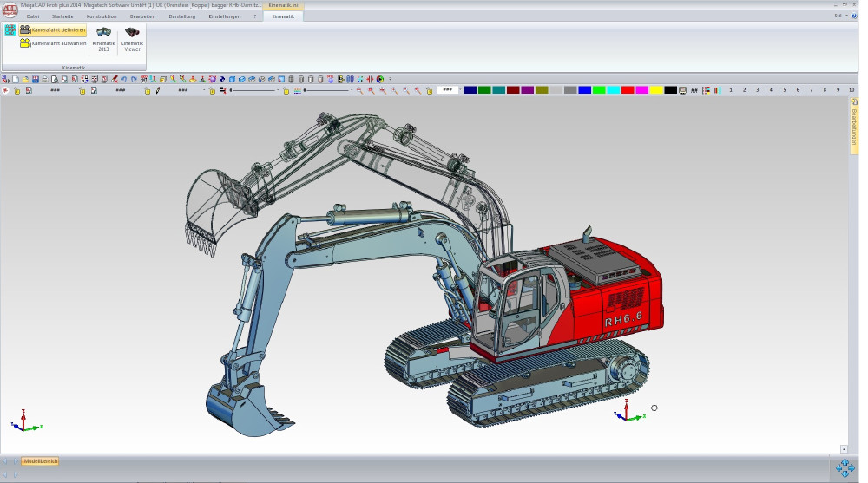Pick the bright red color swatch
This screenshot has height=483, width=868.
628,89
